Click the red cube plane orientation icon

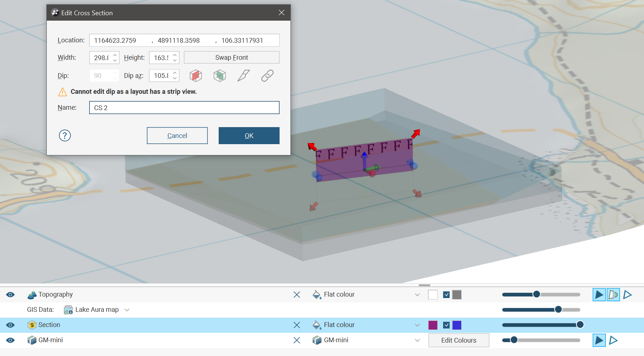pyautogui.click(x=196, y=76)
